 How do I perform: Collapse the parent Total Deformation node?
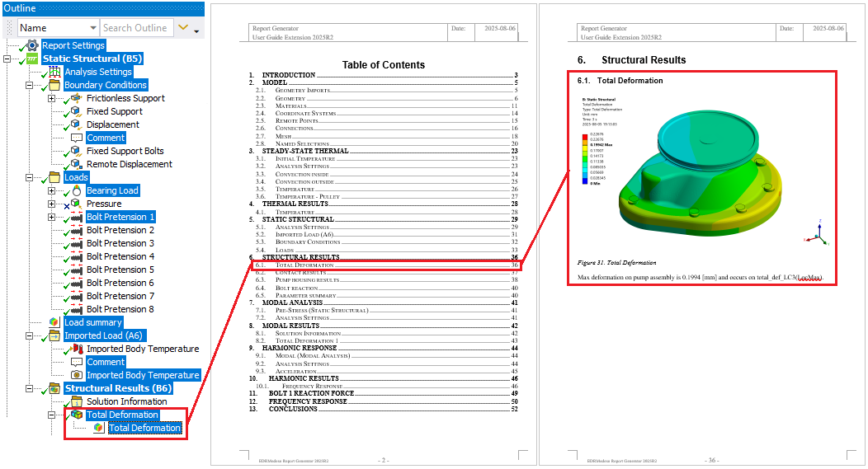coord(51,415)
